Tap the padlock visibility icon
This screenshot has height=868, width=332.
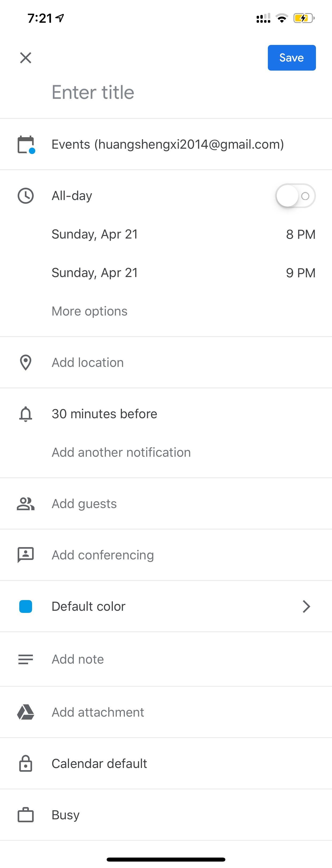[26, 763]
